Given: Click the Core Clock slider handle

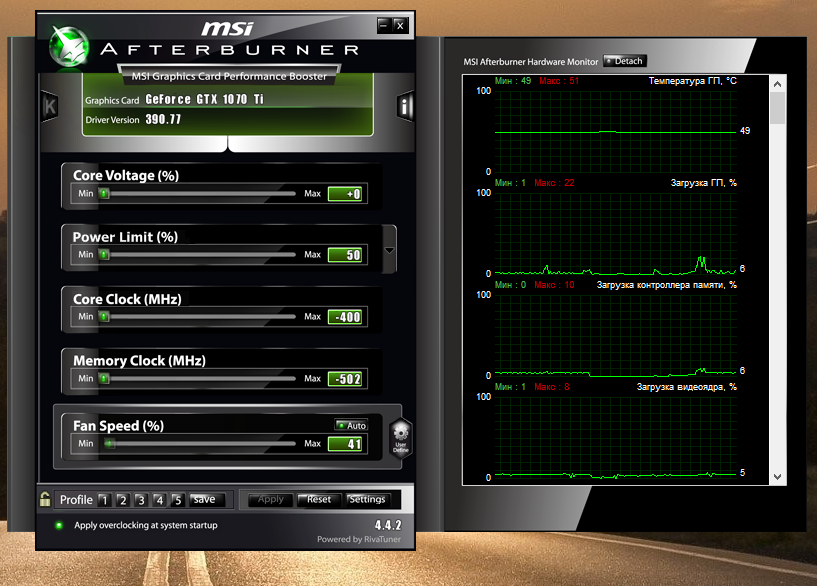Looking at the screenshot, I should tap(104, 317).
